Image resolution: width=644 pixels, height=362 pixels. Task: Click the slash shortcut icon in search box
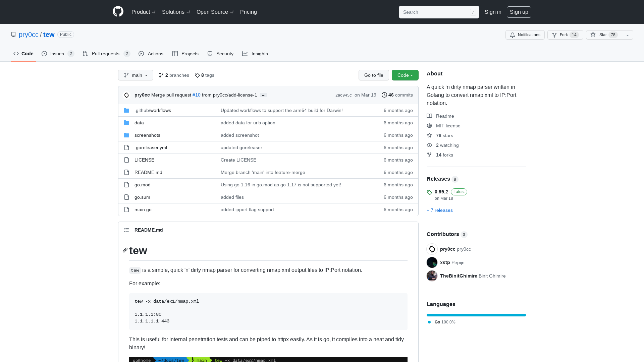click(473, 12)
